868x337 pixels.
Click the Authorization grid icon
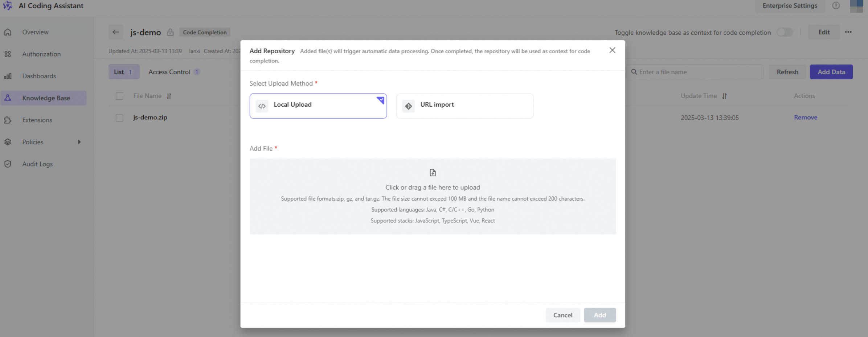(8, 54)
